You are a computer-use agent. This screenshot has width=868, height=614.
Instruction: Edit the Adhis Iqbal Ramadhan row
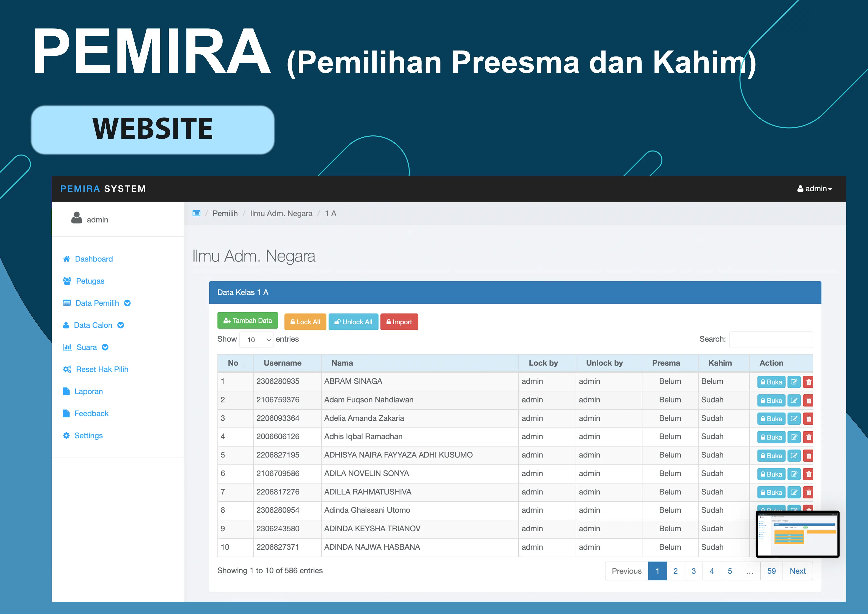pos(794,437)
